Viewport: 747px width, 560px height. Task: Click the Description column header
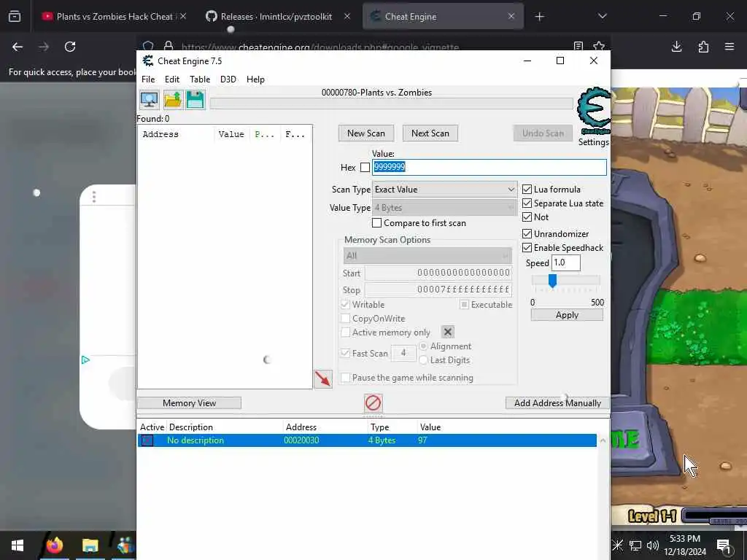(x=191, y=427)
